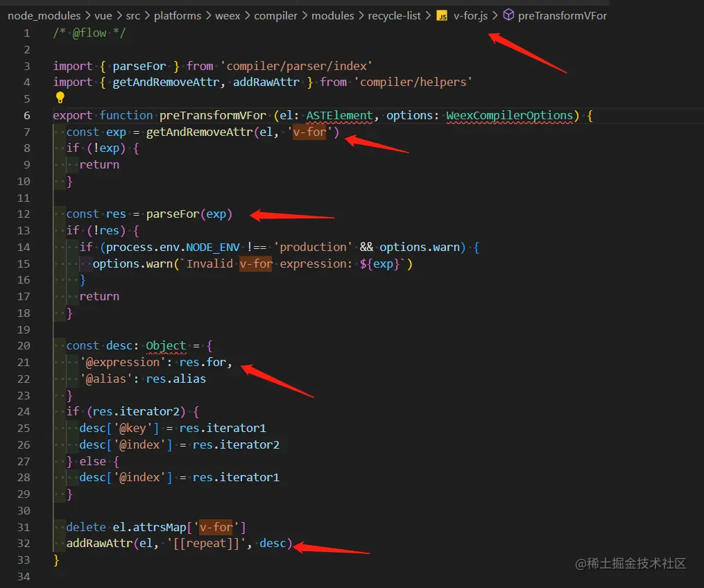Click NODE_ENV on line 14
The height and width of the screenshot is (588, 704).
coord(213,248)
